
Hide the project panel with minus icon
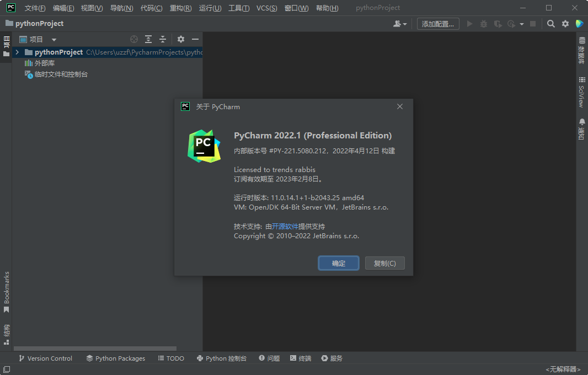[195, 39]
